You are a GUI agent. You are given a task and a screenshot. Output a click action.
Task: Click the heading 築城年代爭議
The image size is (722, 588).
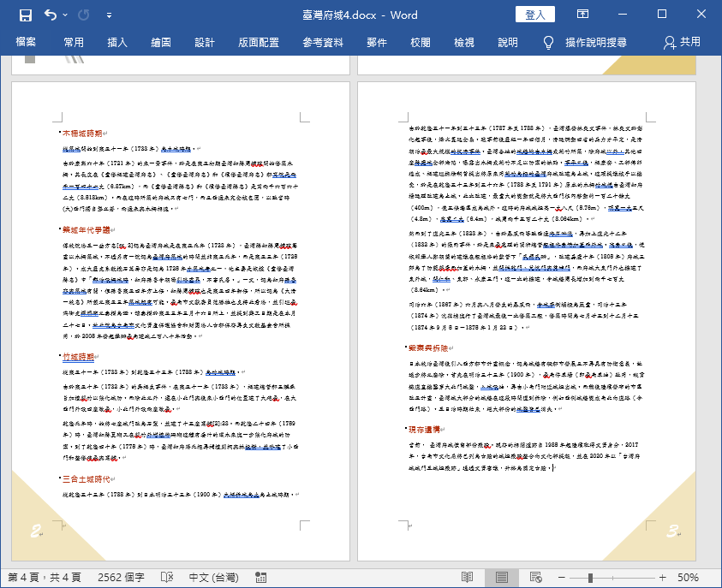click(x=87, y=230)
